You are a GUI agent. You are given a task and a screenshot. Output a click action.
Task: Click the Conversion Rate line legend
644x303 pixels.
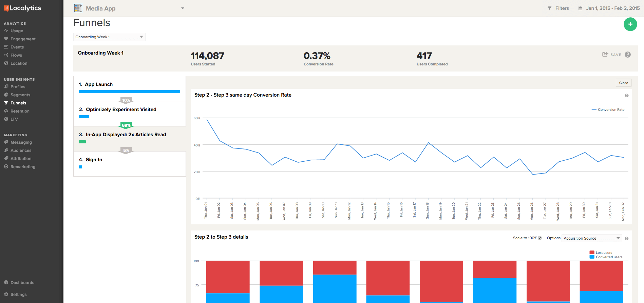point(608,109)
